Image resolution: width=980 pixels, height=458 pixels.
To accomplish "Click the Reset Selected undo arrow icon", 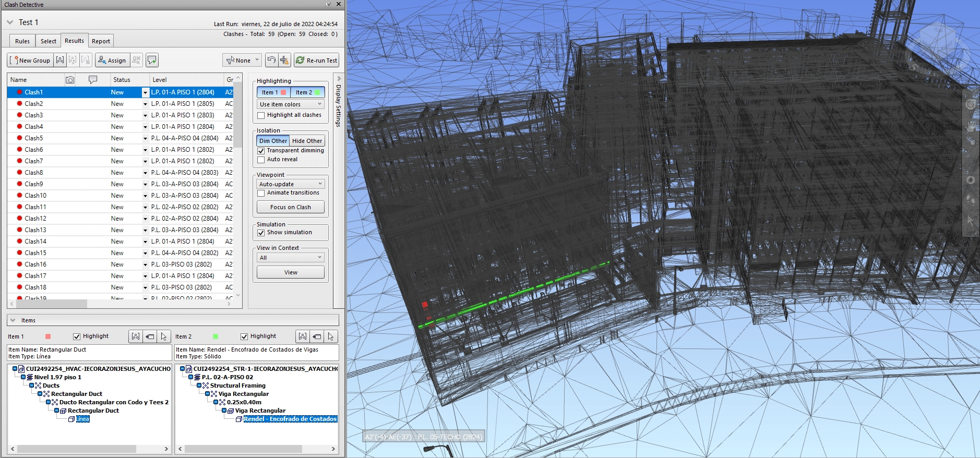I will [x=271, y=61].
